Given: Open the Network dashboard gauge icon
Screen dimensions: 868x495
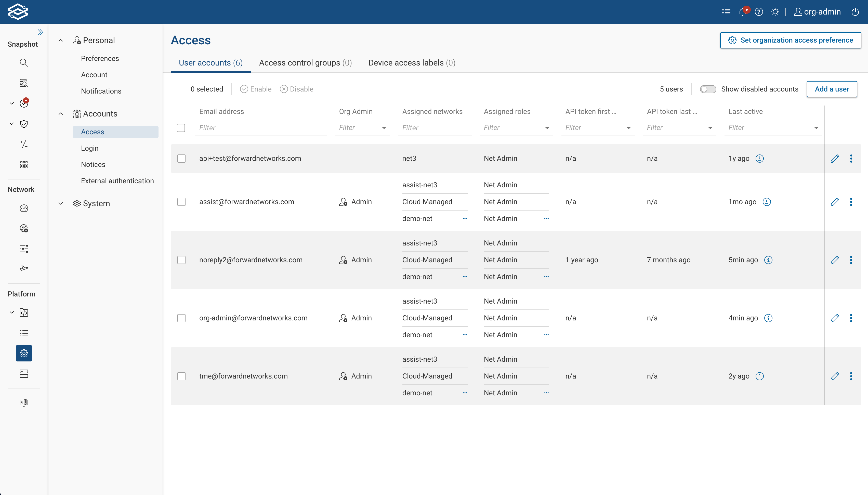Looking at the screenshot, I should [24, 208].
